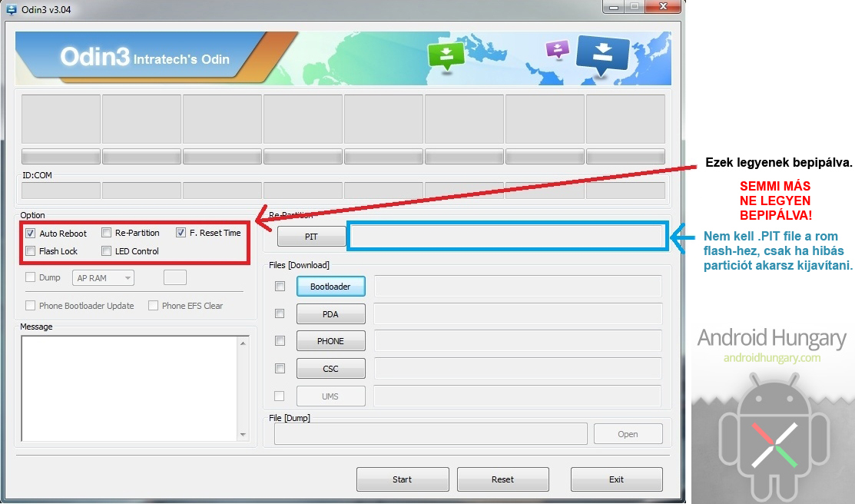Tick the checkbox beside PHONE

click(x=280, y=341)
